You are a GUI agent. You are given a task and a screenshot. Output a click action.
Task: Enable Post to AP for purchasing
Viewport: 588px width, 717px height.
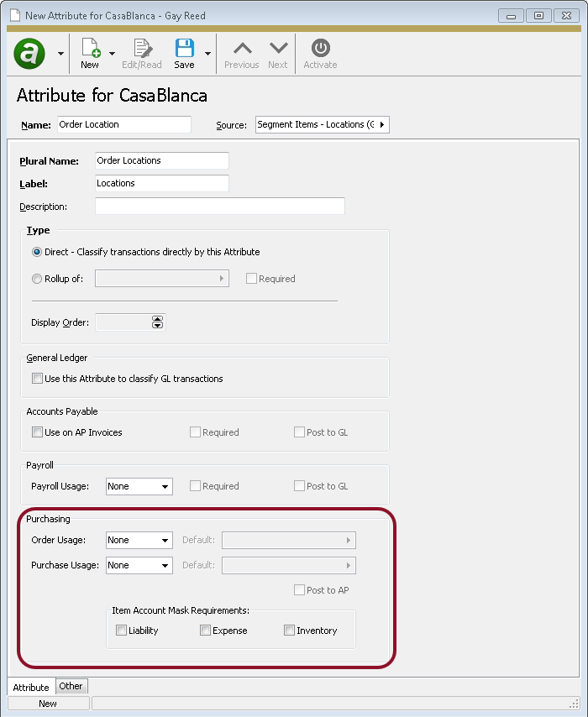pos(299,590)
